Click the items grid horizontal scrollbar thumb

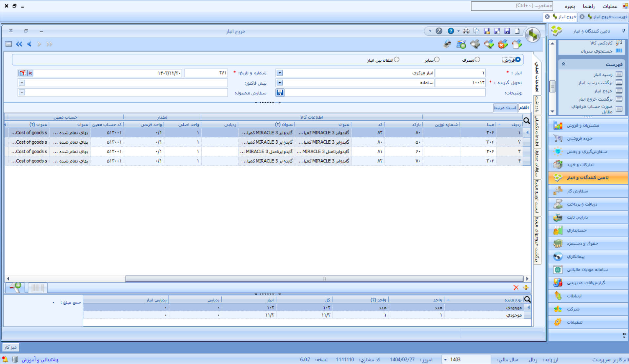tap(324, 279)
